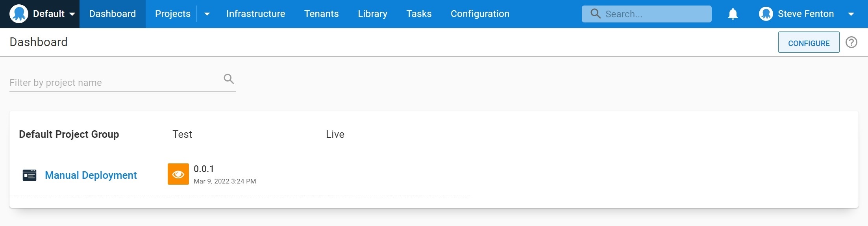Image resolution: width=868 pixels, height=226 pixels.
Task: Click the Filter by project name field
Action: 114,83
